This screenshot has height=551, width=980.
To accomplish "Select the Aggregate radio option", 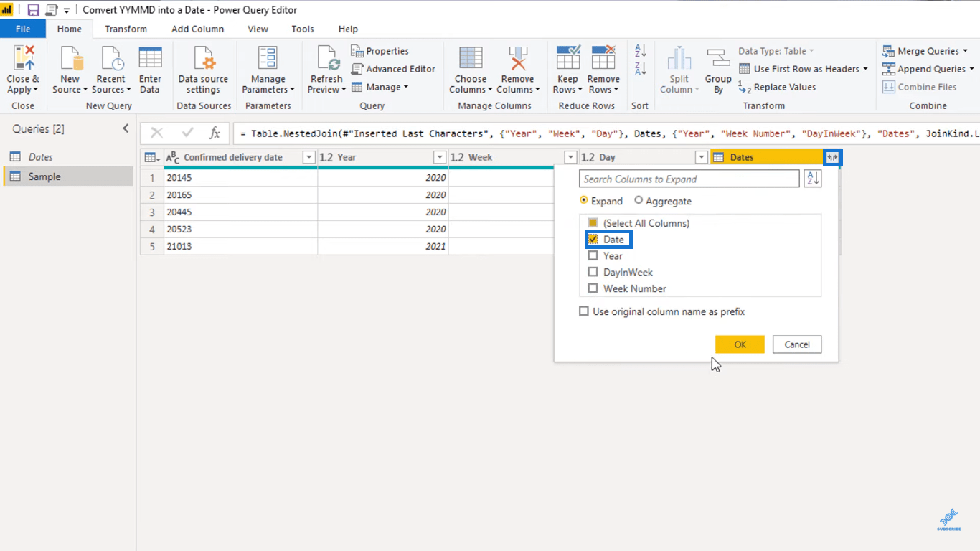I will [639, 201].
